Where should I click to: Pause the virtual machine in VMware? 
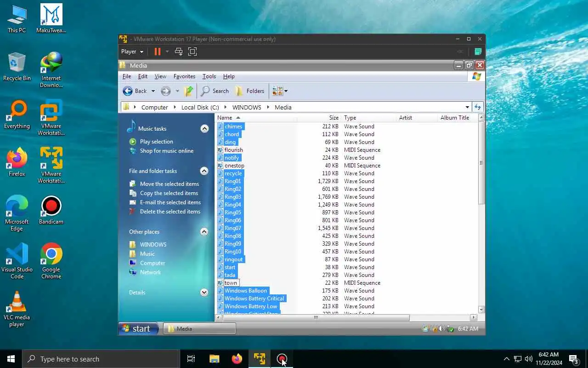point(157,52)
